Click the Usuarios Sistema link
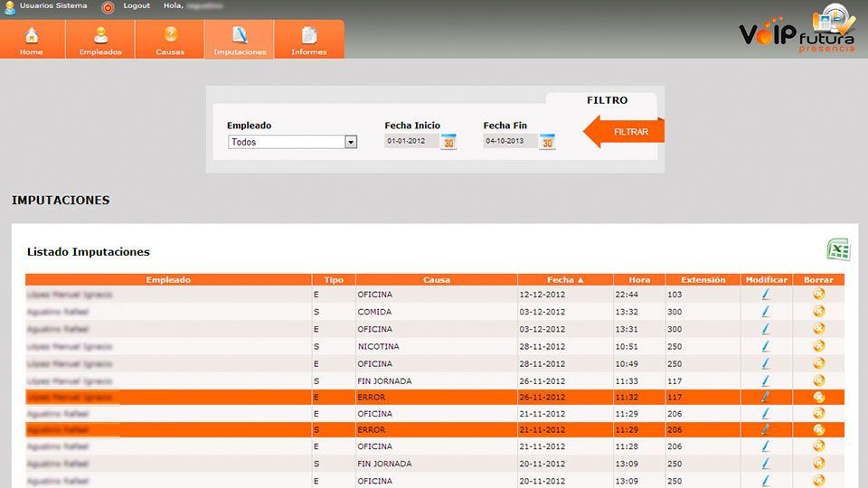Image resolution: width=868 pixels, height=488 pixels. point(53,6)
